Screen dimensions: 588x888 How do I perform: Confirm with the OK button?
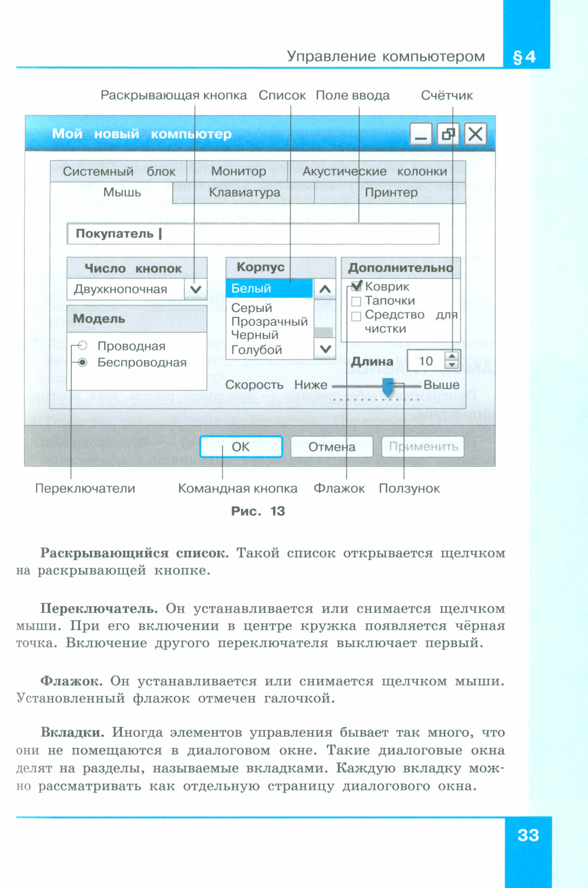tap(241, 447)
